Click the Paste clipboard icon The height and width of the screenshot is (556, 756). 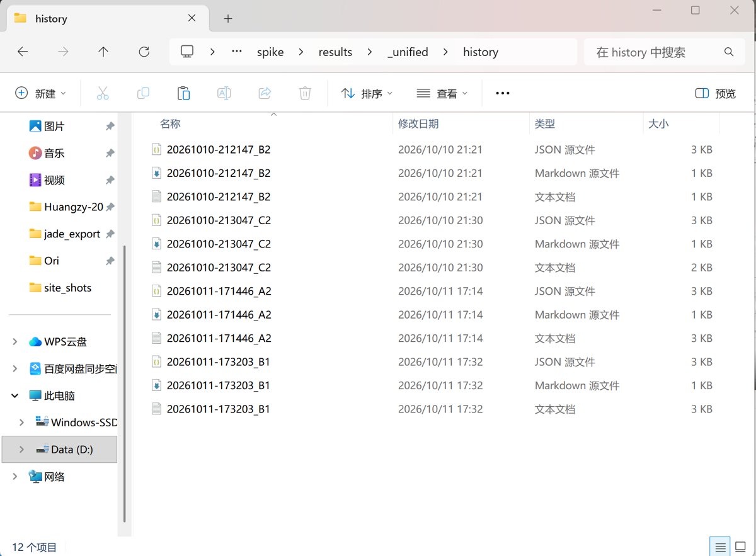pos(183,93)
